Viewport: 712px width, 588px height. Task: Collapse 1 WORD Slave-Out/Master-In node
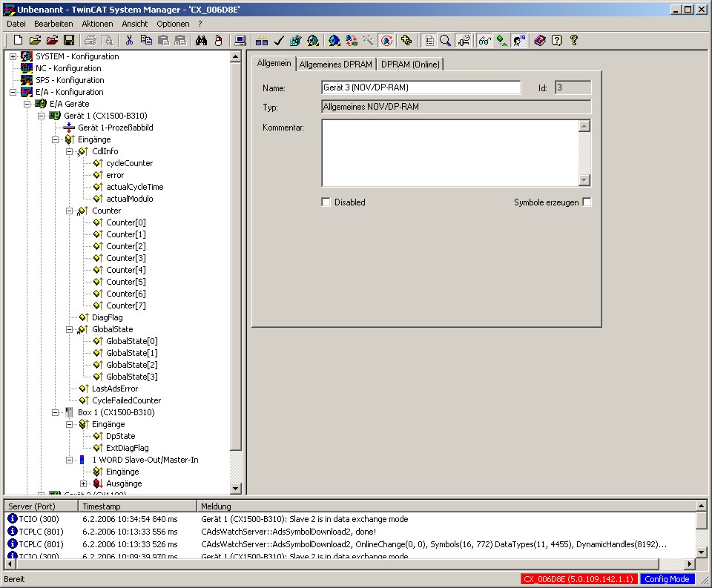pyautogui.click(x=69, y=460)
